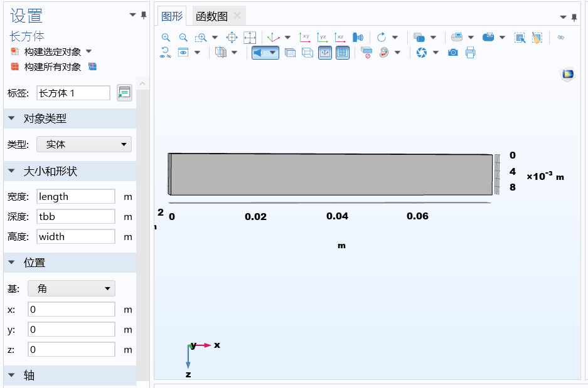Close the 函数图 tab

tap(237, 15)
